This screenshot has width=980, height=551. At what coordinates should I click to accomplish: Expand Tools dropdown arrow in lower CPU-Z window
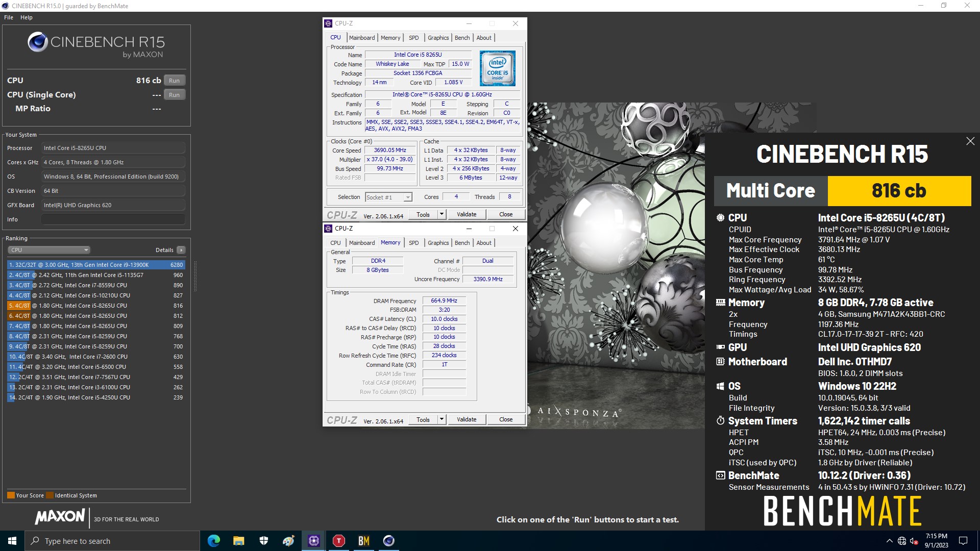tap(442, 419)
